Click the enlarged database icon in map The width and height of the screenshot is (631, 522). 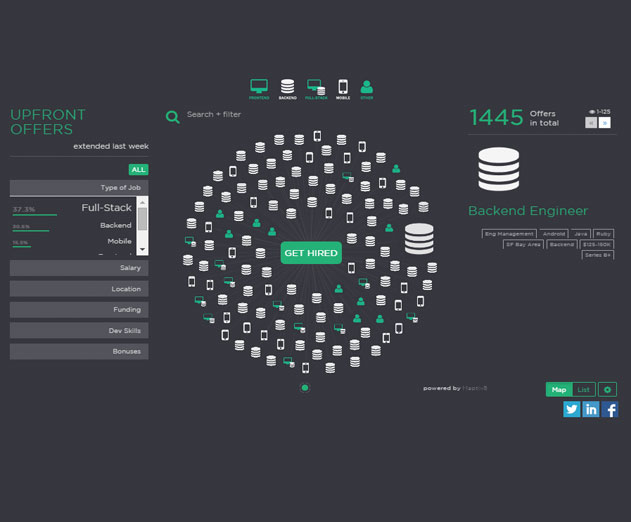[419, 239]
